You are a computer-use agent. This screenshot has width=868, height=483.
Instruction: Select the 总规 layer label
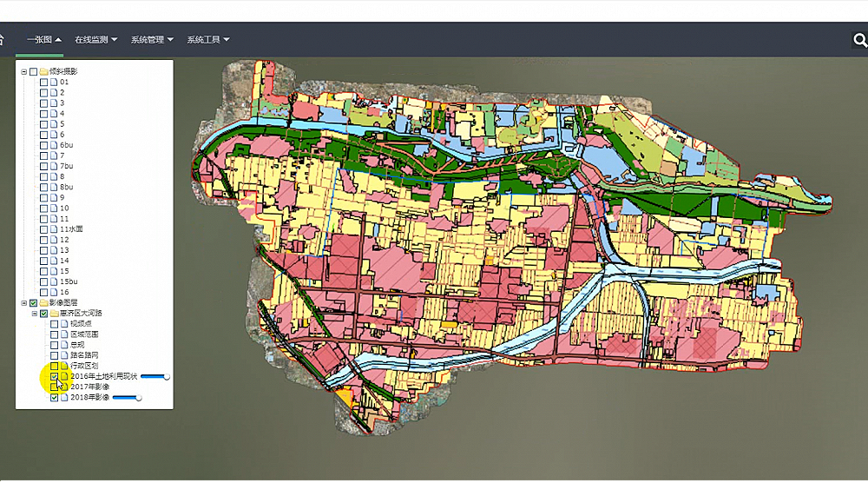pos(77,345)
